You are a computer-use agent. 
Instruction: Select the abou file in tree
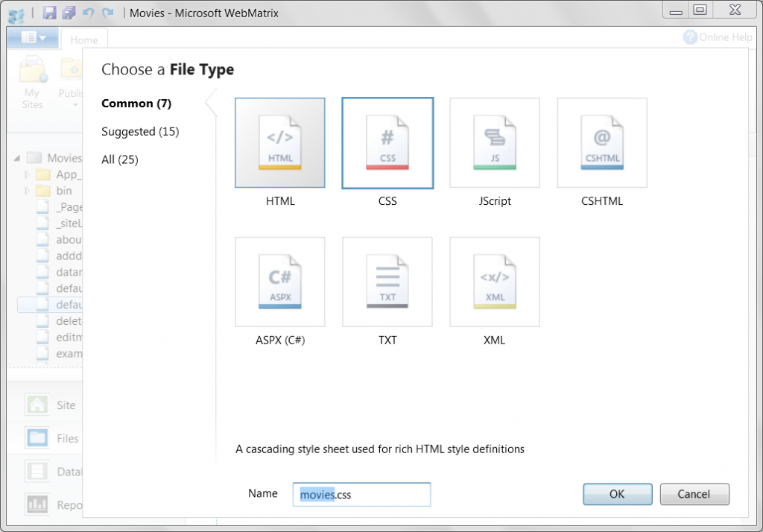click(x=60, y=239)
